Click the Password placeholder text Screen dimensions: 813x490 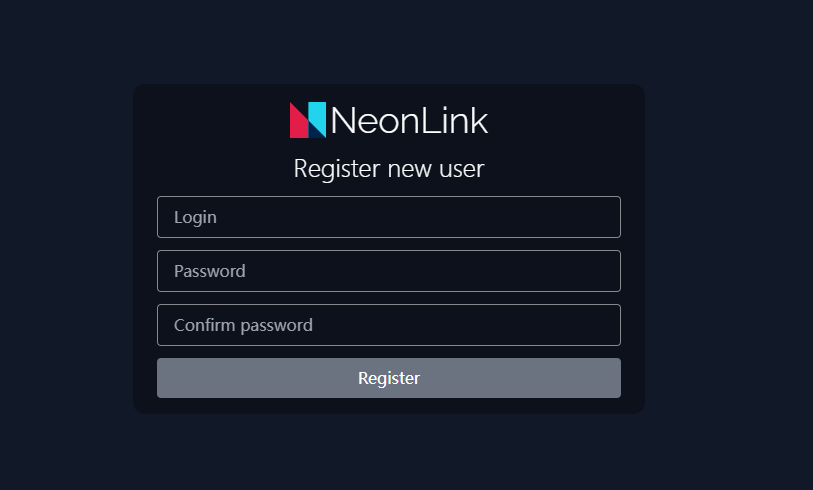(x=209, y=271)
